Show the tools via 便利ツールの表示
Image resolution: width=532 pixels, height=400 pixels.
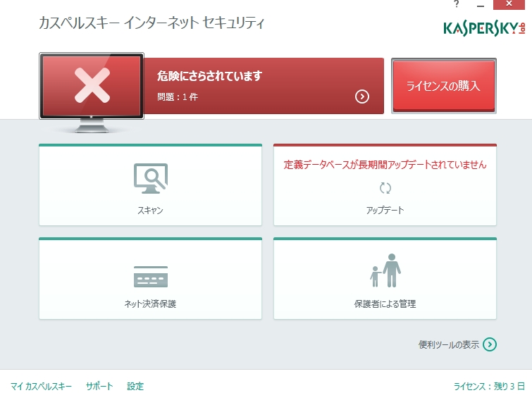click(449, 345)
